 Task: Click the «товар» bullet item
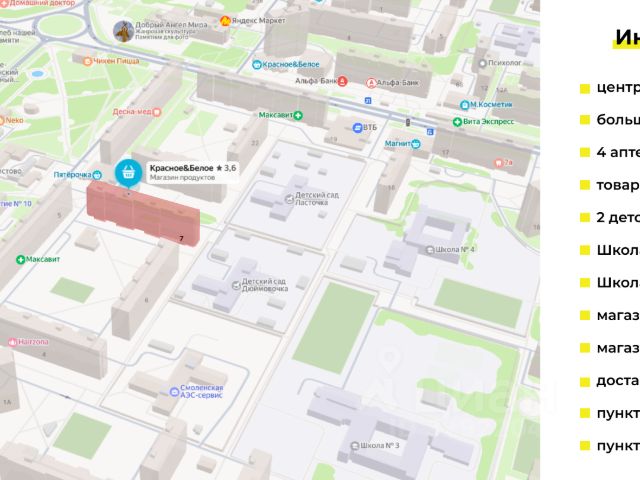click(610, 185)
